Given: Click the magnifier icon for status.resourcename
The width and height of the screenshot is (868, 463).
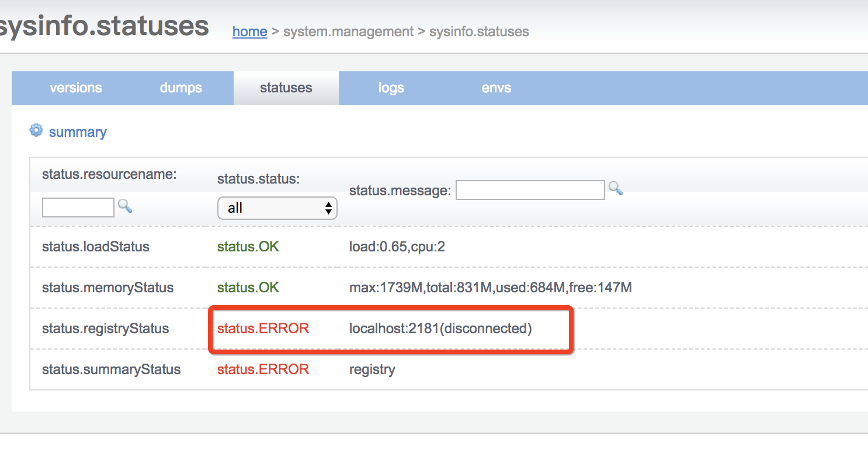Looking at the screenshot, I should pos(124,207).
